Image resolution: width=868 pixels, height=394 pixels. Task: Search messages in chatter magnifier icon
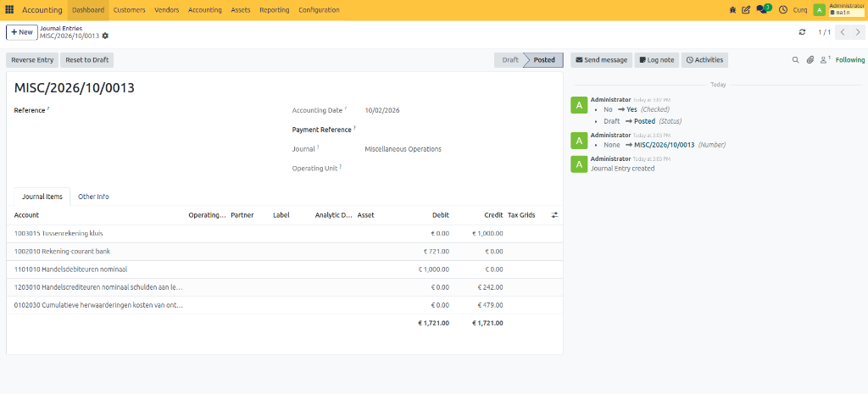795,60
